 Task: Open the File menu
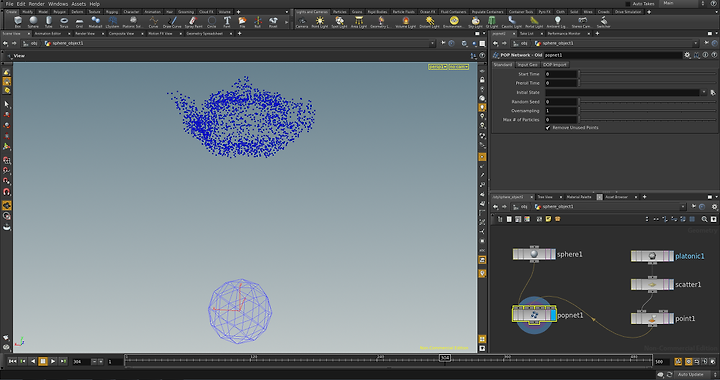pos(9,4)
